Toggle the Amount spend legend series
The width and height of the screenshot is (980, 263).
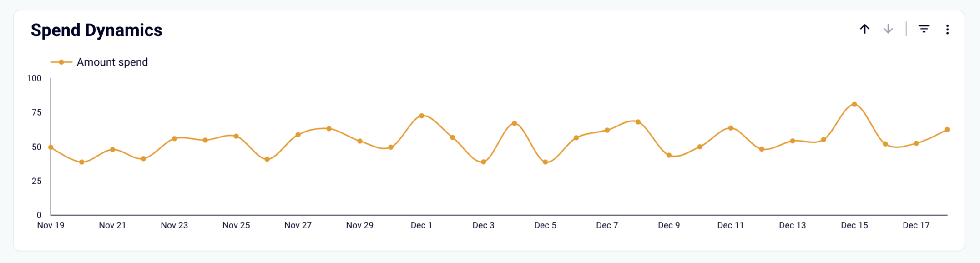(112, 62)
